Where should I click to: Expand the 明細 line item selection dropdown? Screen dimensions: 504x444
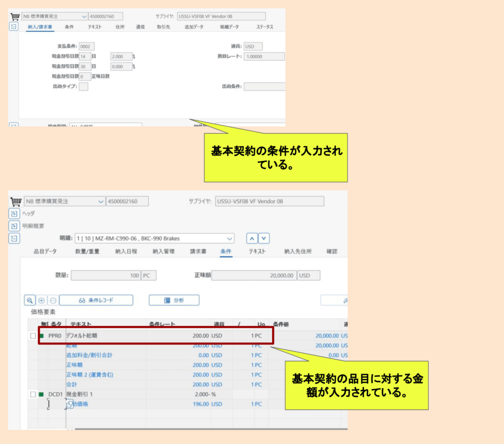click(x=228, y=238)
